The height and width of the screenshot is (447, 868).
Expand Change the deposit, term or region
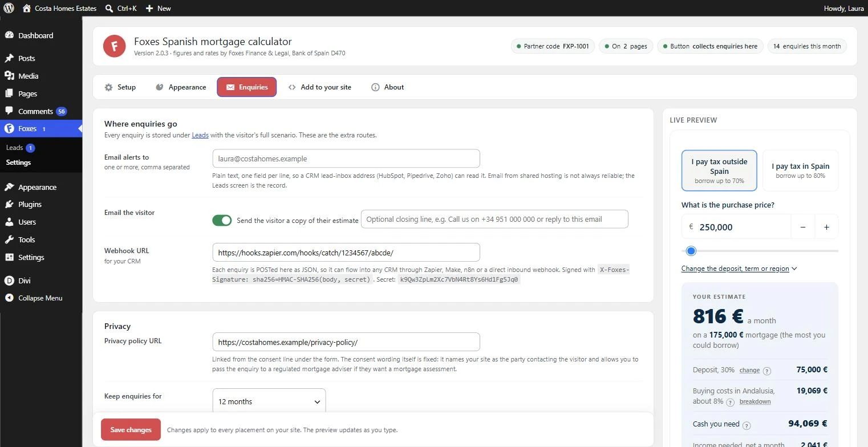click(739, 268)
